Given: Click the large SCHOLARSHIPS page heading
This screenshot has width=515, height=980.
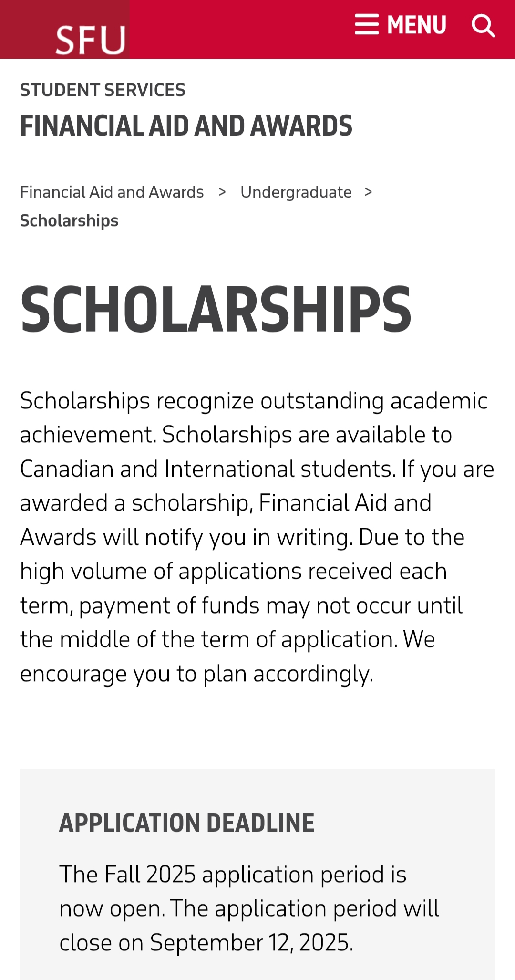Looking at the screenshot, I should pyautogui.click(x=216, y=309).
